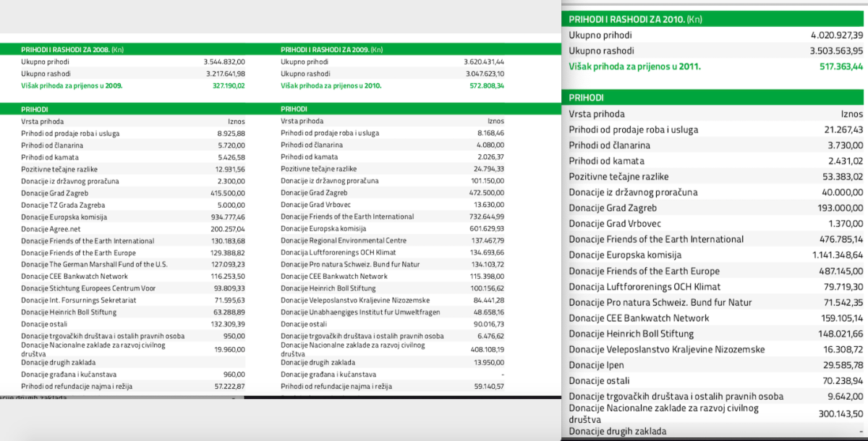Click 'Donacije Agree.net' row label
The image size is (868, 441).
50,229
